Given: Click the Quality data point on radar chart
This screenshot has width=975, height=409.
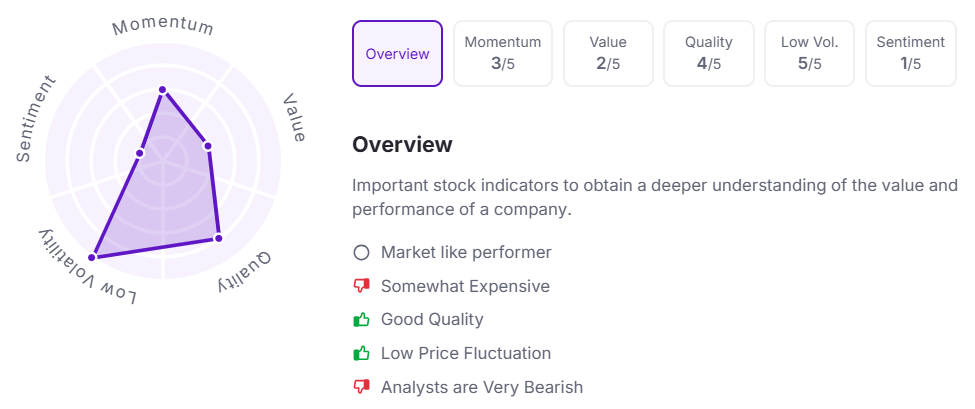Looking at the screenshot, I should (218, 238).
